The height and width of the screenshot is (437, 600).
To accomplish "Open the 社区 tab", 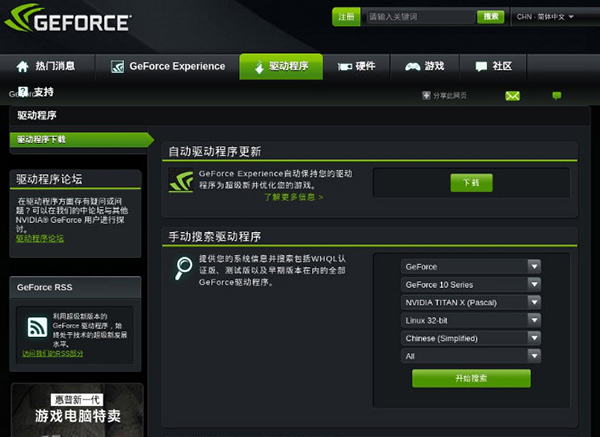I will pyautogui.click(x=493, y=67).
